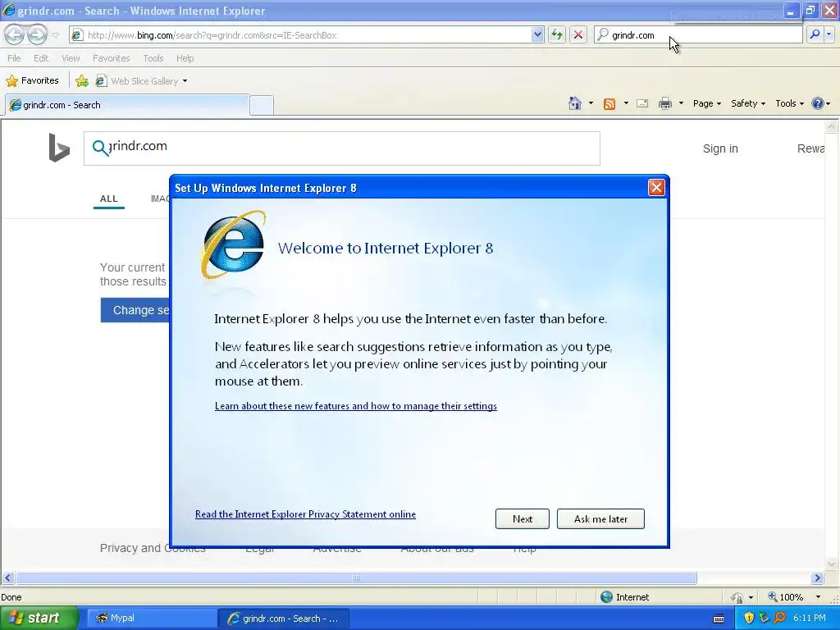Click the RSS feeds icon
This screenshot has height=630, width=840.
pyautogui.click(x=609, y=103)
